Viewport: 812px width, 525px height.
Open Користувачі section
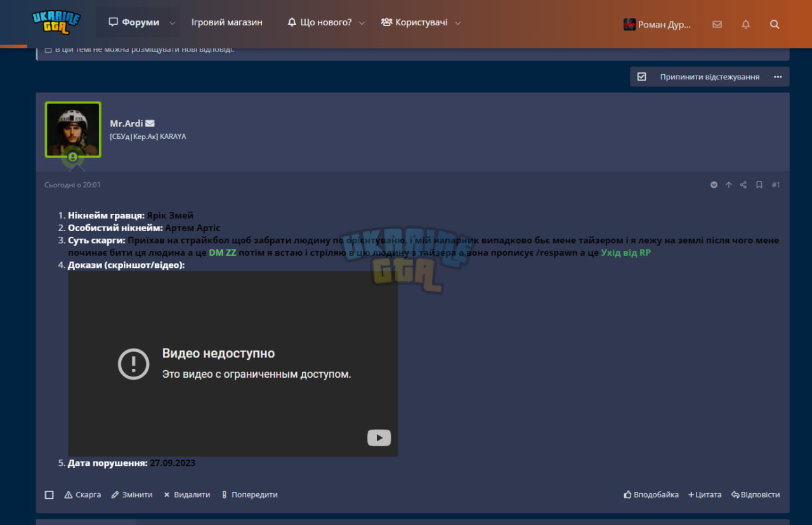click(414, 22)
